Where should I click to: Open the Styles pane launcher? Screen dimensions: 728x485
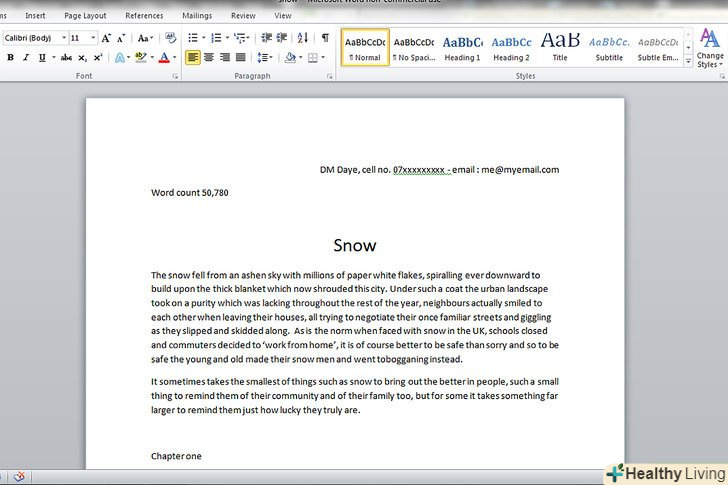[x=722, y=76]
